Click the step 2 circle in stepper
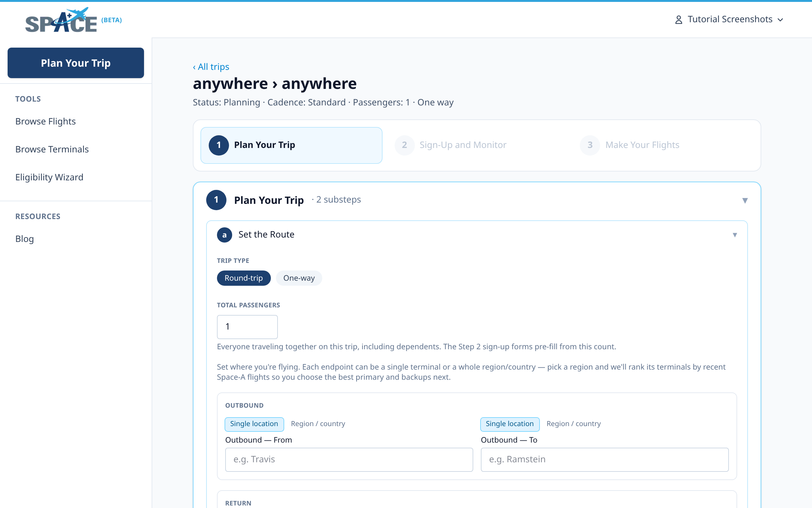Viewport: 812px width, 508px height. click(404, 145)
